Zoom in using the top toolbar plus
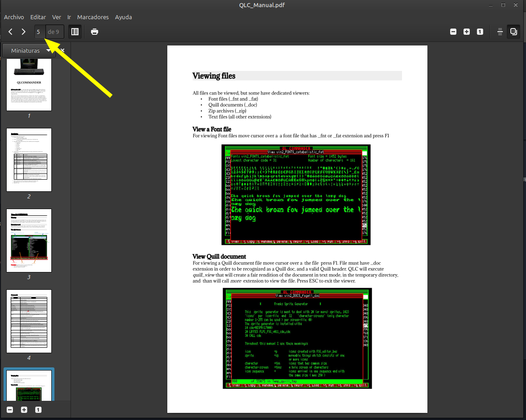Viewport: 526px width, 420px height. 467,32
